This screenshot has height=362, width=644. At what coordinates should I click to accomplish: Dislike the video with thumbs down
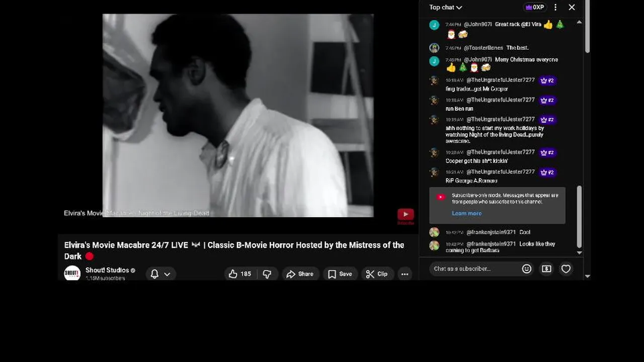pyautogui.click(x=267, y=274)
